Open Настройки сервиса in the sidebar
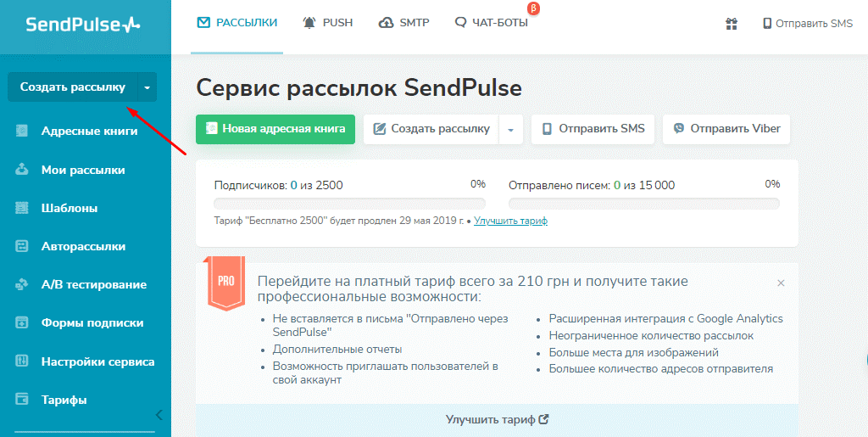868x437 pixels. 98,362
